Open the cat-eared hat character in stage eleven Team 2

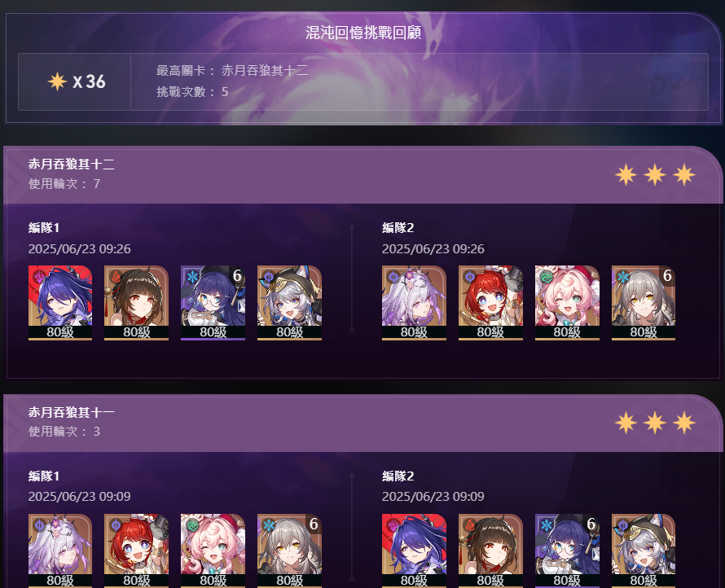pos(644,551)
